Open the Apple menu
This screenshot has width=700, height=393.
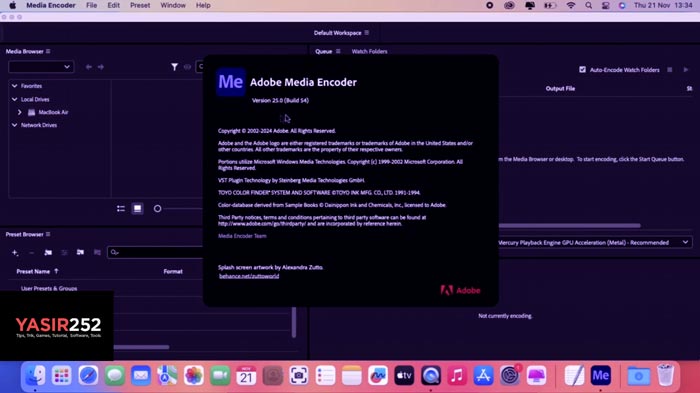[12, 5]
